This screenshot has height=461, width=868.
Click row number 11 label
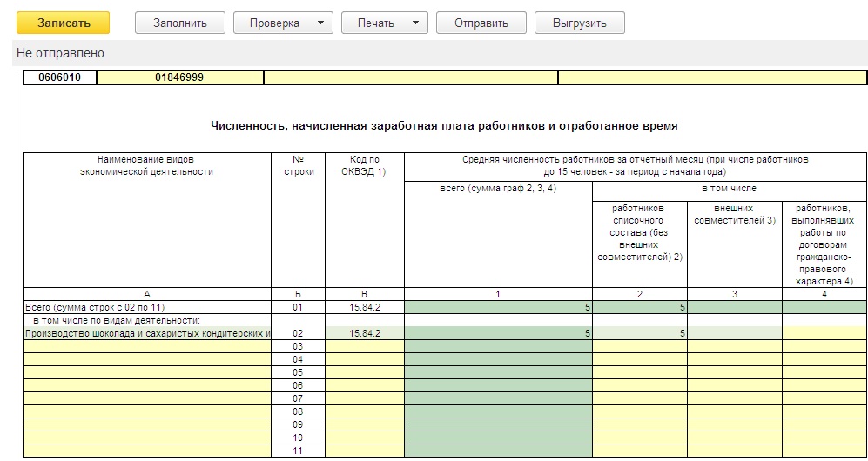[x=298, y=451]
